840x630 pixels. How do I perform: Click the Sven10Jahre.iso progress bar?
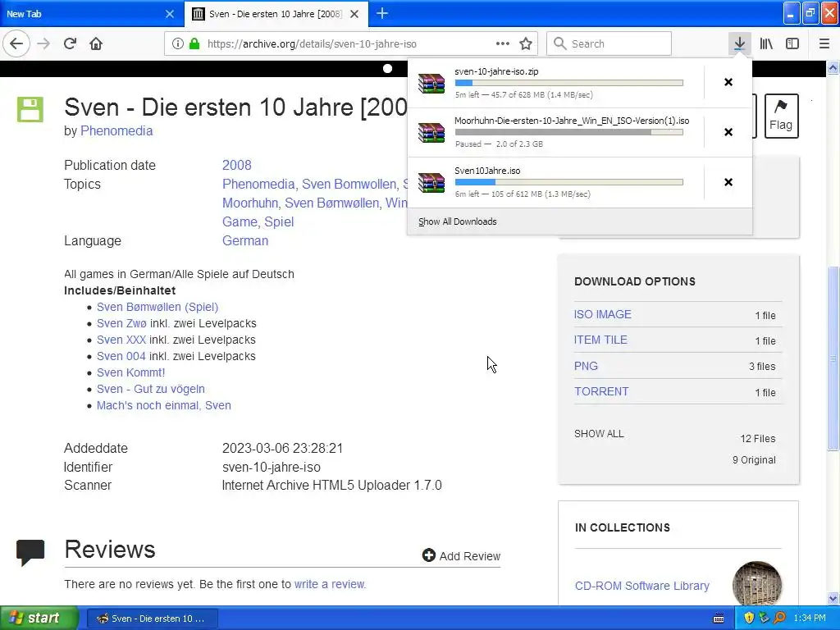[569, 182]
